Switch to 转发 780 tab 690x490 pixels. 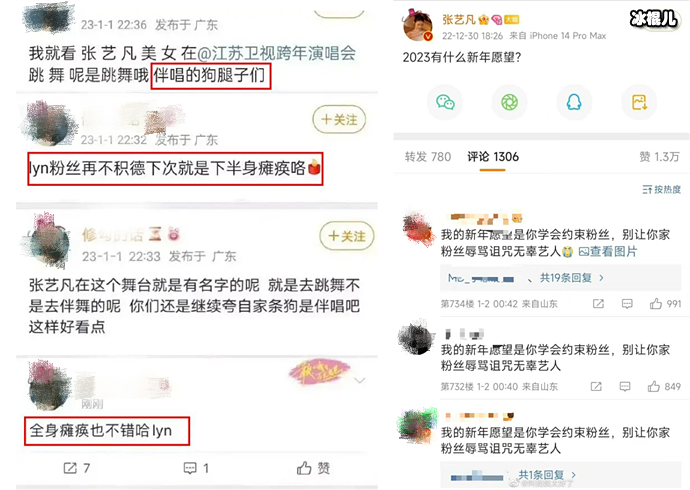428,157
